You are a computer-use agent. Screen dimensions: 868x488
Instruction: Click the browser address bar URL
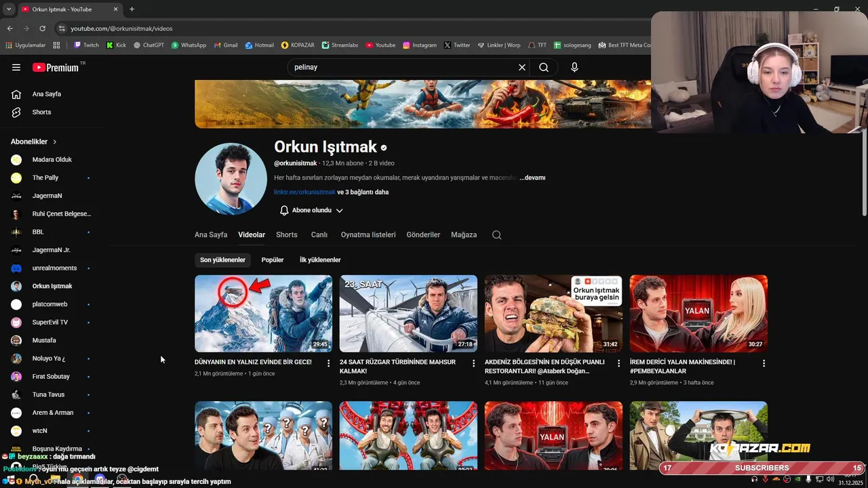click(x=121, y=28)
